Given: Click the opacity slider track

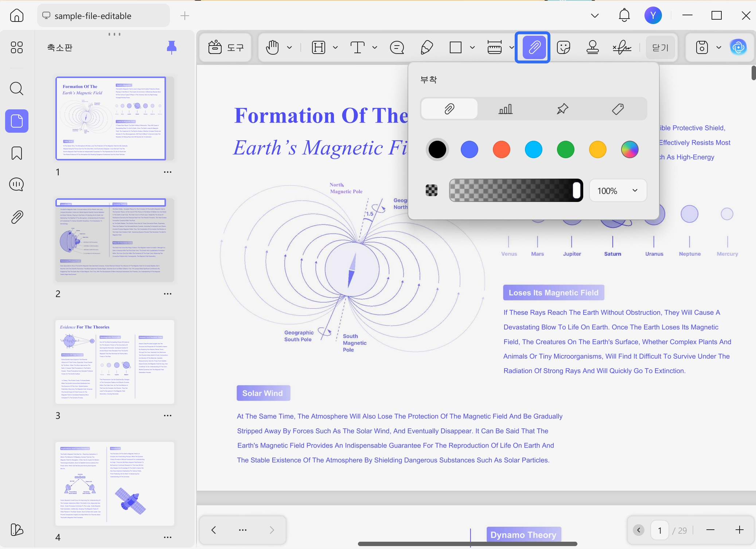Looking at the screenshot, I should [x=516, y=190].
